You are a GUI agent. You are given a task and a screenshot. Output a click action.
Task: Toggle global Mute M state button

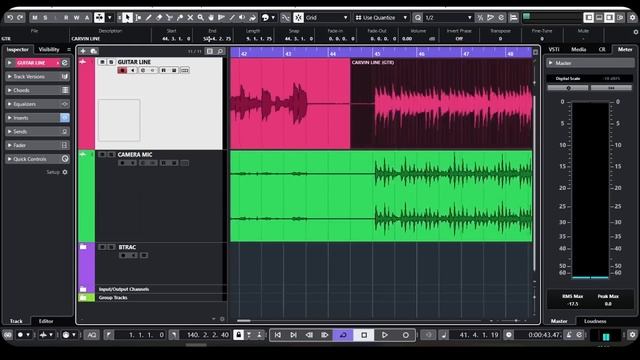(x=35, y=18)
